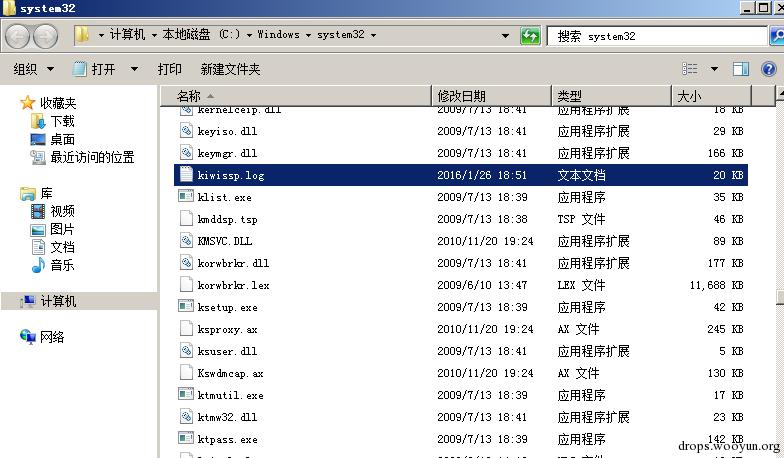This screenshot has height=458, width=784.
Task: Click the New Folder button
Action: coord(230,69)
